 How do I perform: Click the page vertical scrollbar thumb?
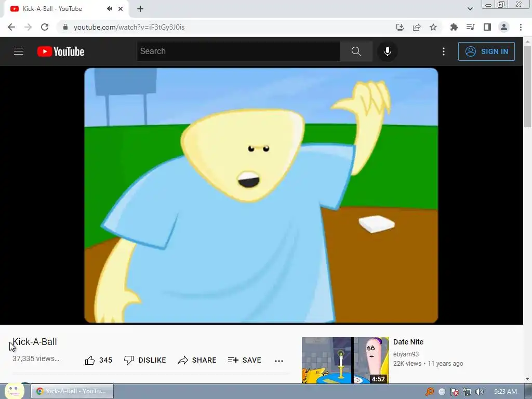(528, 87)
